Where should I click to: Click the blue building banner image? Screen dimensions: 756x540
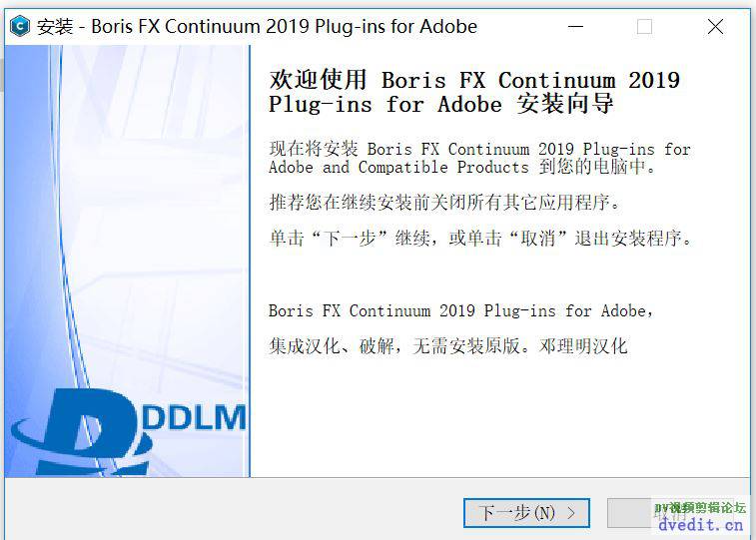[127, 200]
